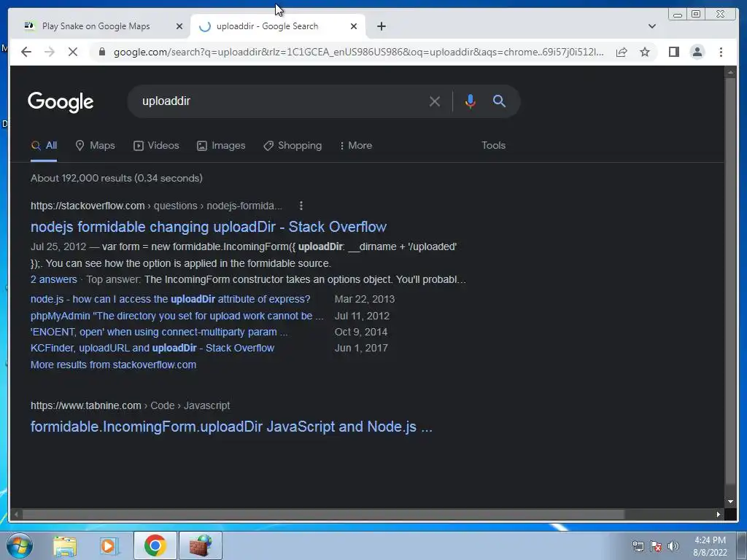This screenshot has width=747, height=560.
Task: Switch to Shopping results
Action: click(293, 146)
